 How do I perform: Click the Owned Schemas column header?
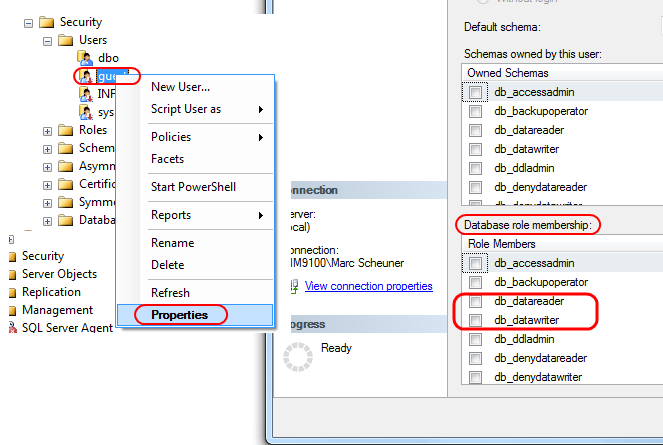pos(562,73)
